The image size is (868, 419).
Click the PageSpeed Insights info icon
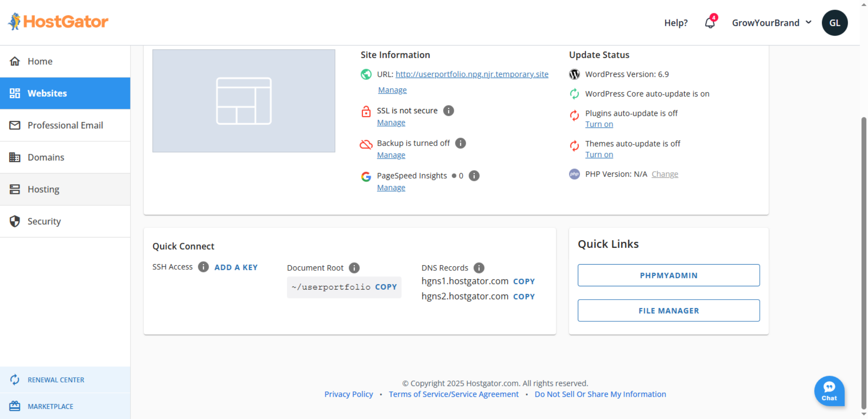(474, 176)
